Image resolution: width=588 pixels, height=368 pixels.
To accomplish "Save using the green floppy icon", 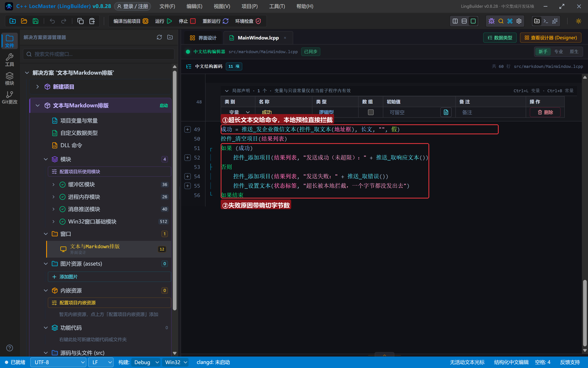I will point(36,21).
